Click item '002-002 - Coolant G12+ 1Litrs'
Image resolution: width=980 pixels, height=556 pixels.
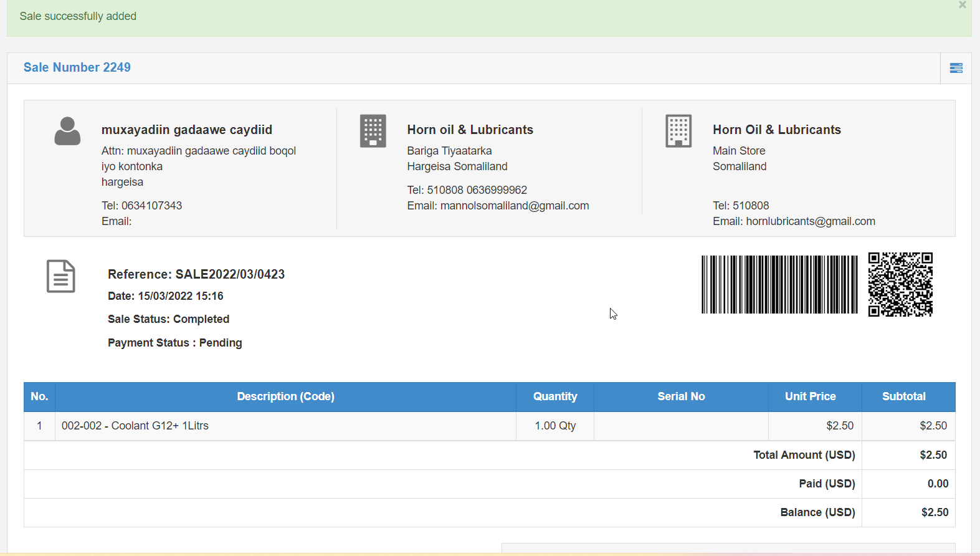pyautogui.click(x=135, y=426)
